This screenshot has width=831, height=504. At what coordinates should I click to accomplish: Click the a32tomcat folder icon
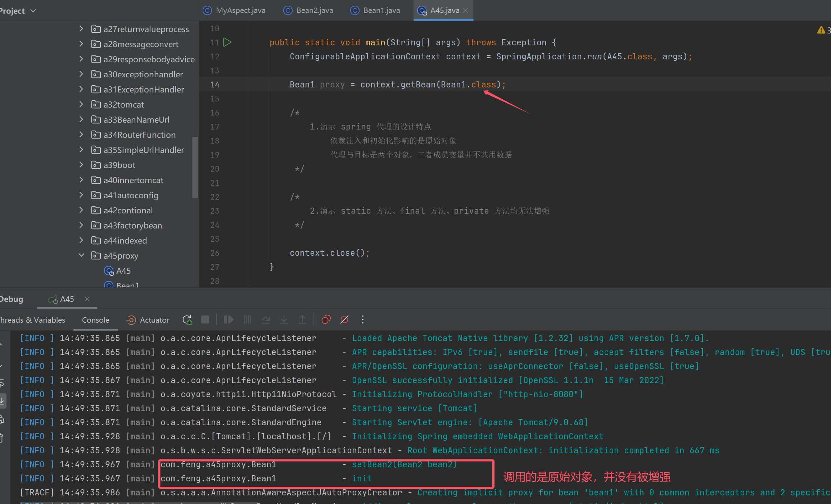click(96, 104)
